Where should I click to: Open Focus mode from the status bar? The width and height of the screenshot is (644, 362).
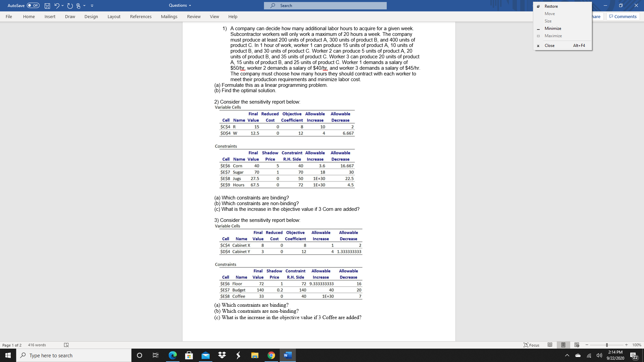click(532, 345)
